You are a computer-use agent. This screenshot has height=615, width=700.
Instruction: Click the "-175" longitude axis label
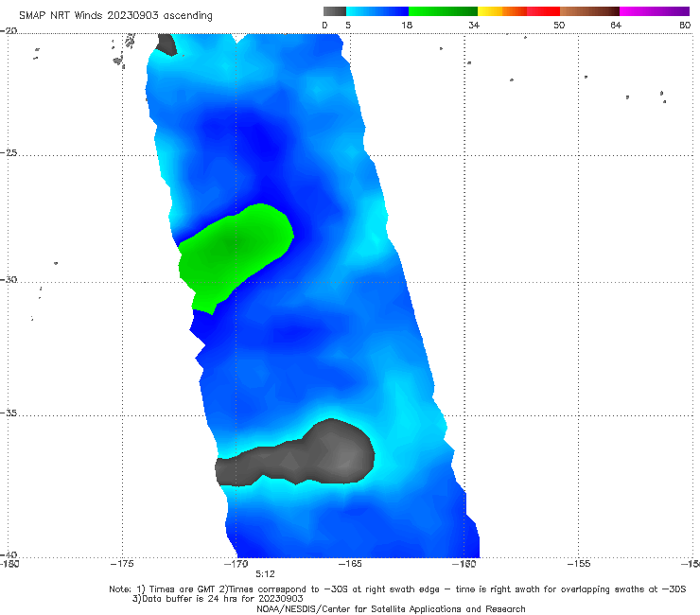122,564
